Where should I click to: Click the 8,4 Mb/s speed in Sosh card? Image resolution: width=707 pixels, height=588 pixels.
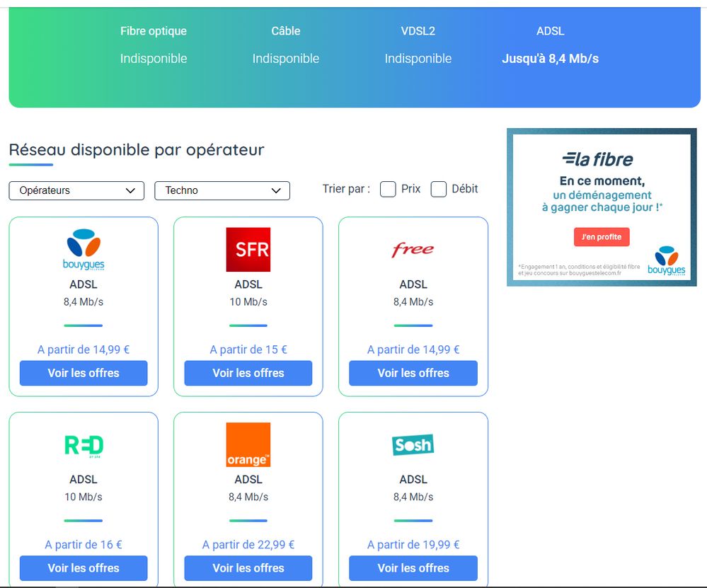[413, 497]
